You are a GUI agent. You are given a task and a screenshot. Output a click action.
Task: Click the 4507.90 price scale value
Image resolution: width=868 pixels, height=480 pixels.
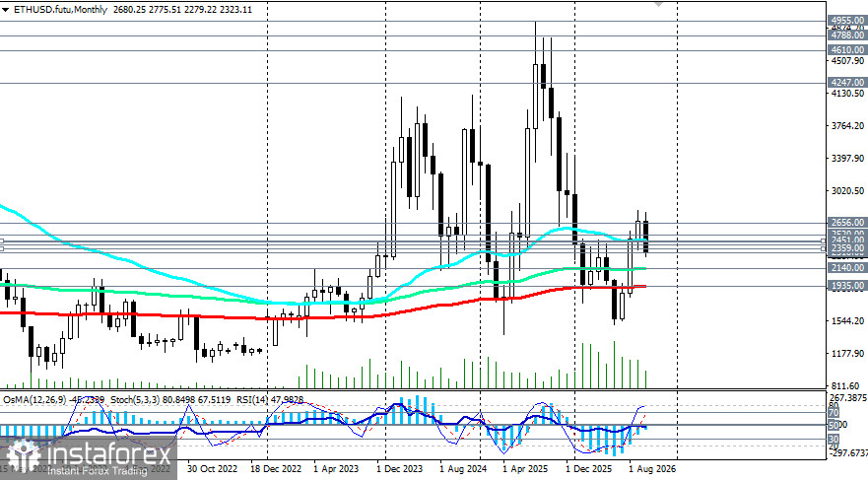click(x=847, y=60)
